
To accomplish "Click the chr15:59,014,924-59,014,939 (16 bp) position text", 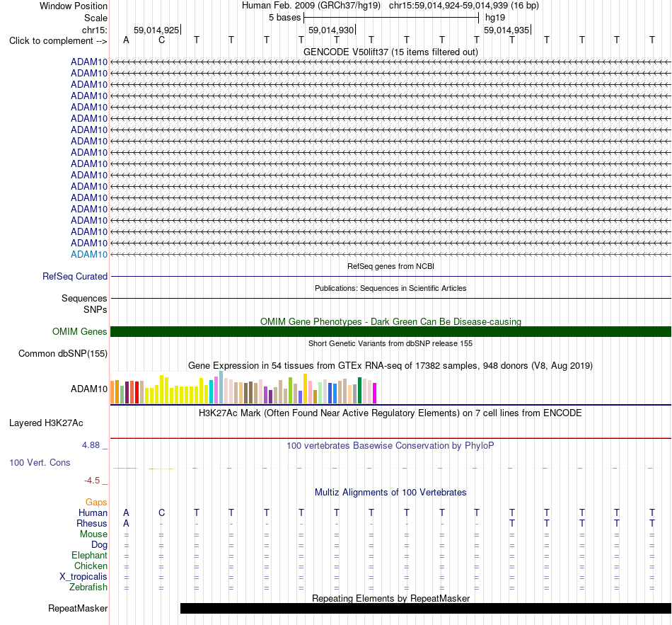I will [x=464, y=6].
